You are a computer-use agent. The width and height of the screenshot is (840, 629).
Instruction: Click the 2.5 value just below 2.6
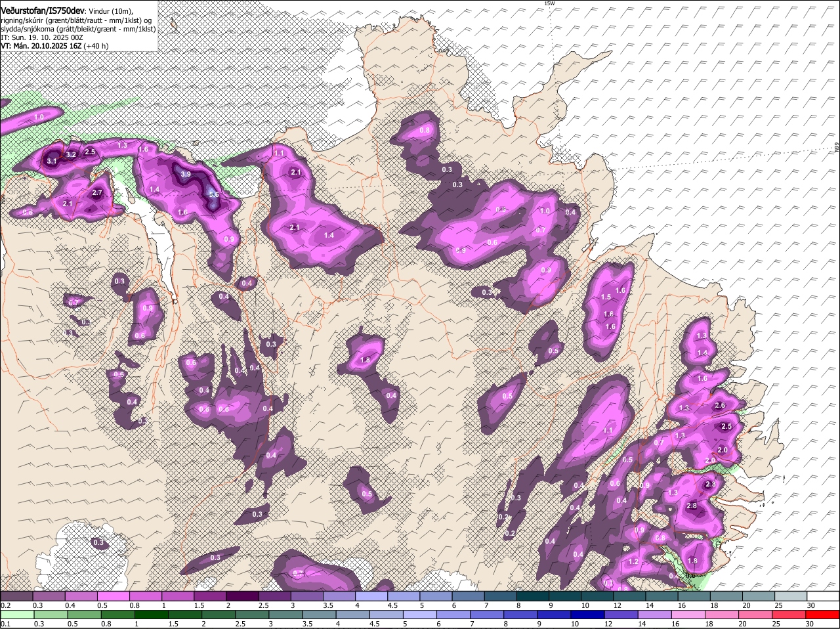click(726, 426)
